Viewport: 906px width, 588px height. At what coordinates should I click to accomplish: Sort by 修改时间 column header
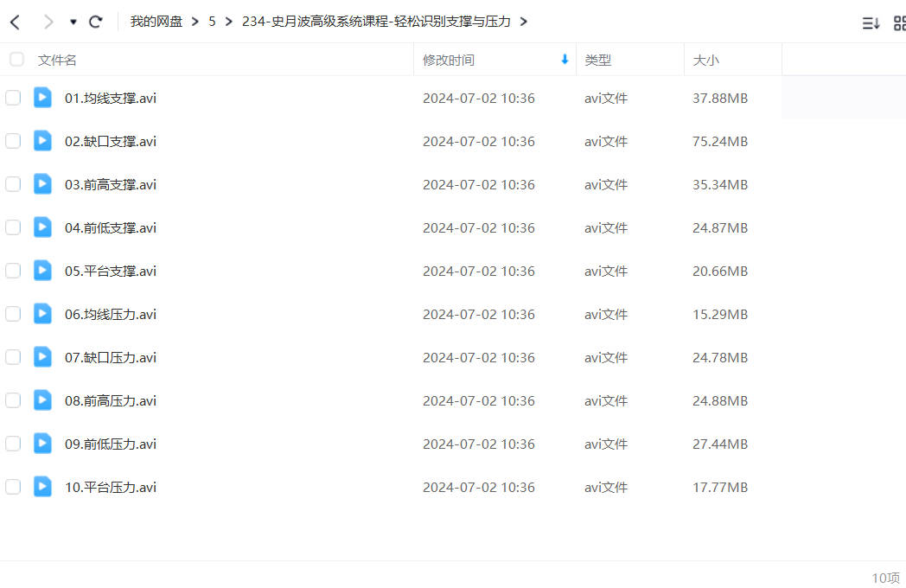point(449,61)
